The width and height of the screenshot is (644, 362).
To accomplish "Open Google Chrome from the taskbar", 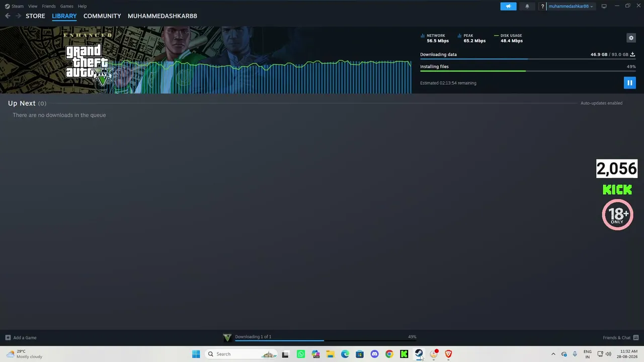I will tap(389, 354).
